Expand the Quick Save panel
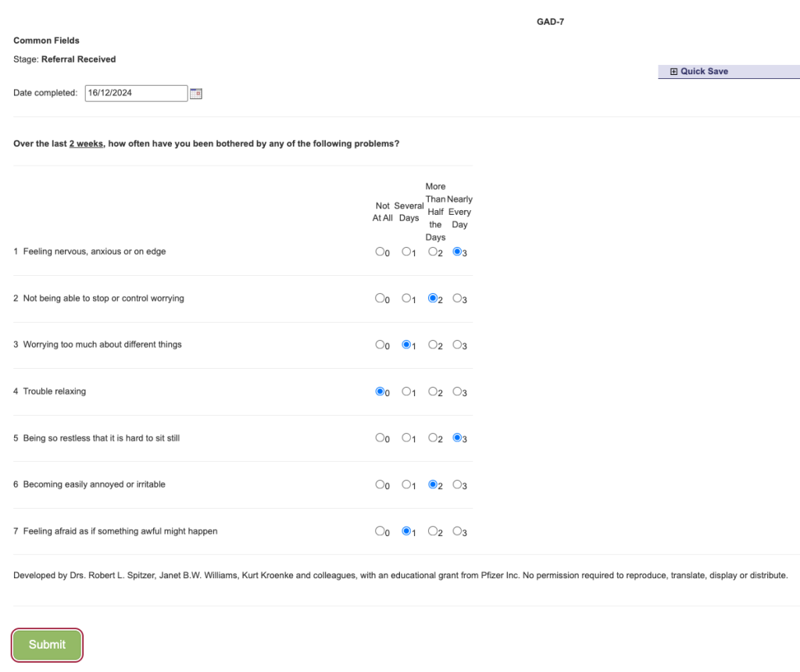The width and height of the screenshot is (800, 672). tap(698, 71)
